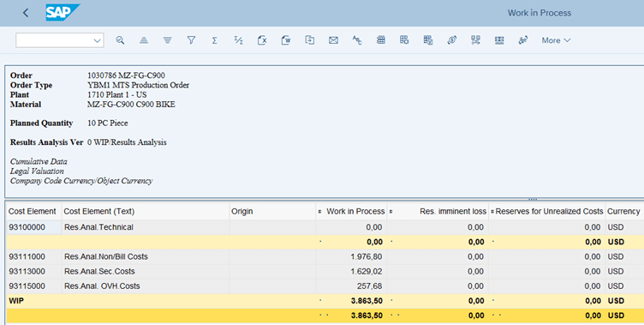Click the WIP subtotal row label
Image resolution: width=644 pixels, height=325 pixels.
pos(16,301)
